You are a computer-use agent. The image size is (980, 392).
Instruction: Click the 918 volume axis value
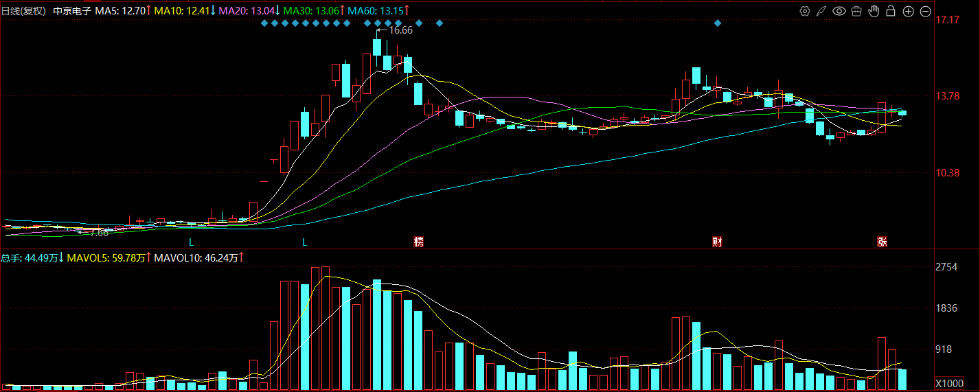[944, 349]
